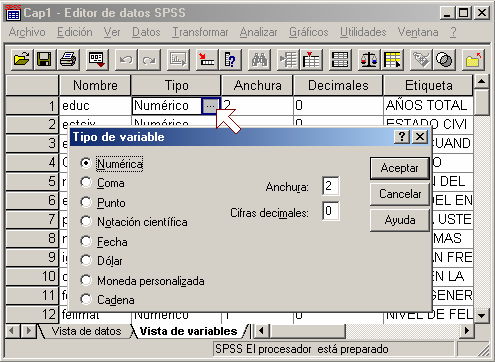Click the Find binoculars icon
This screenshot has width=495, height=362.
click(259, 60)
